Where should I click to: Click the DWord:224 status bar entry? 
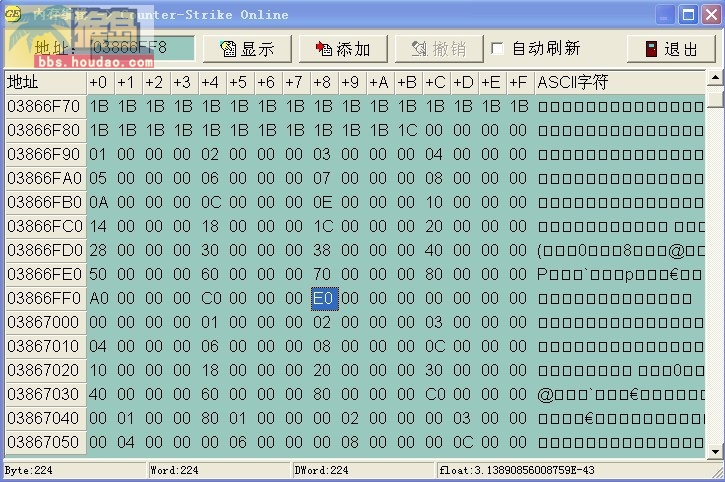coord(364,470)
